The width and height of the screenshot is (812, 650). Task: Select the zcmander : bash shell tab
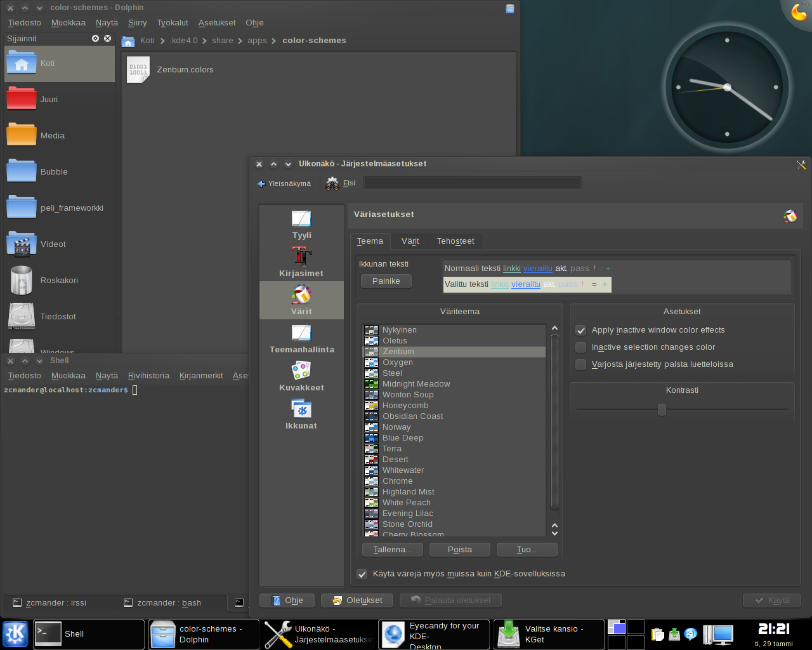pyautogui.click(x=170, y=603)
